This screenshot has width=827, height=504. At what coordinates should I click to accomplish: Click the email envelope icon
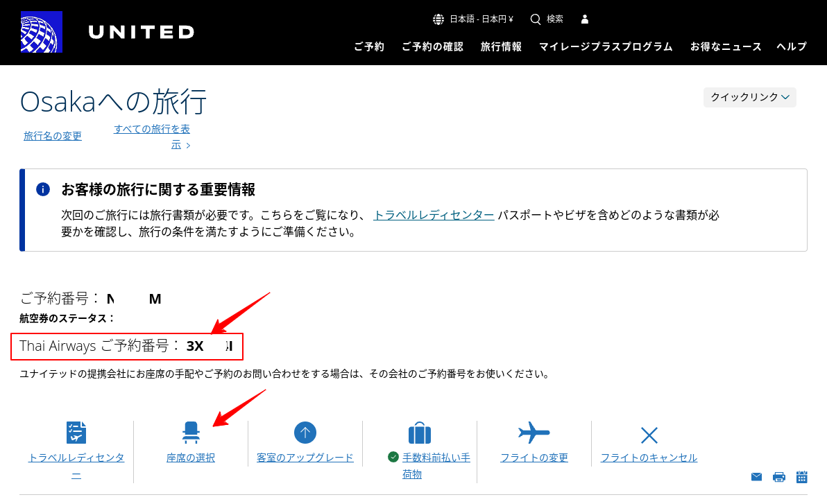tap(756, 477)
